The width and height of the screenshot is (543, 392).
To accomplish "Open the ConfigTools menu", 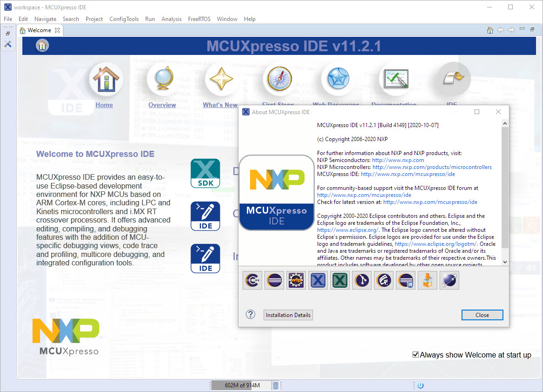I will click(x=124, y=19).
